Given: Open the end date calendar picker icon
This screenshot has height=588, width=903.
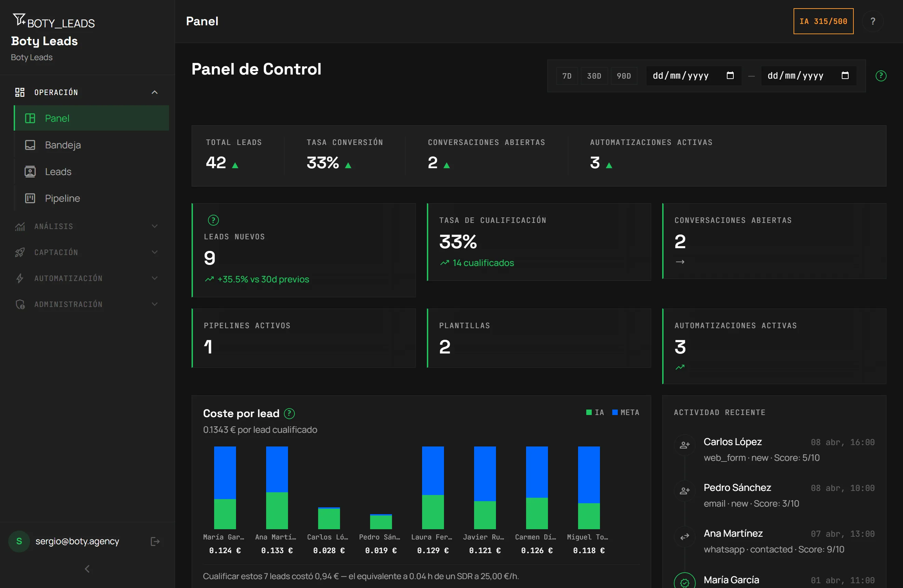Looking at the screenshot, I should click(845, 76).
